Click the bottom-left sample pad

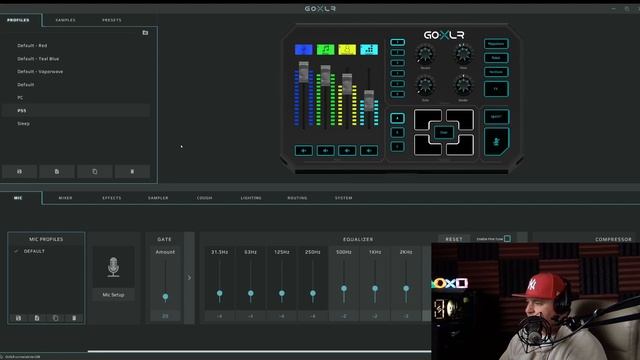[427, 145]
